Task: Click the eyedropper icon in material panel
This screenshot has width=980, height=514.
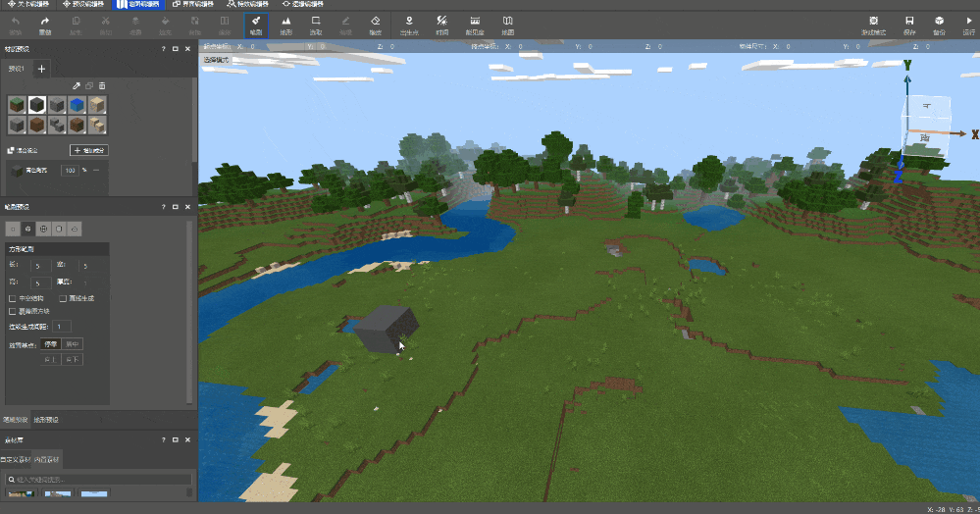Action: [x=77, y=86]
